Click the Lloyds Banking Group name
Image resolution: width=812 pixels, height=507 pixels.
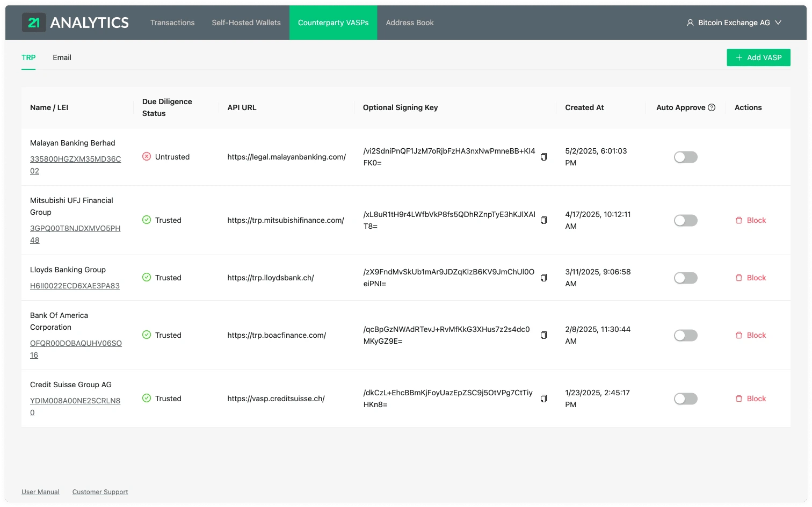pyautogui.click(x=68, y=270)
